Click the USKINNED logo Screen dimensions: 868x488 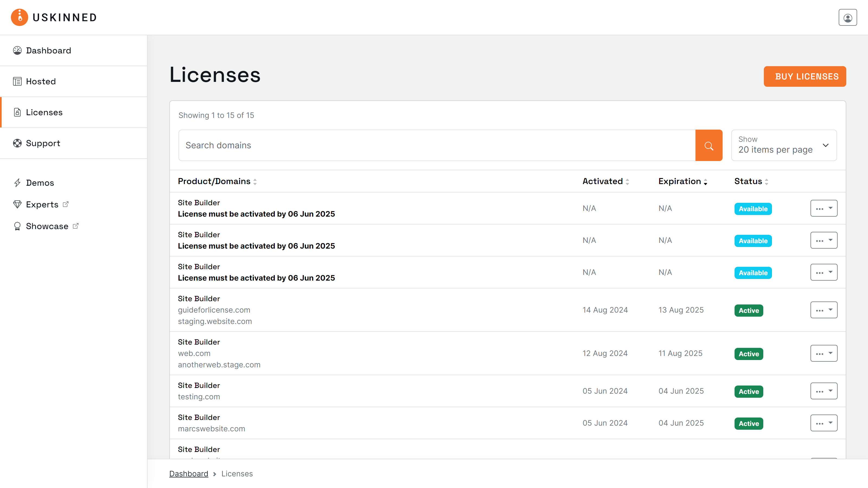point(53,17)
